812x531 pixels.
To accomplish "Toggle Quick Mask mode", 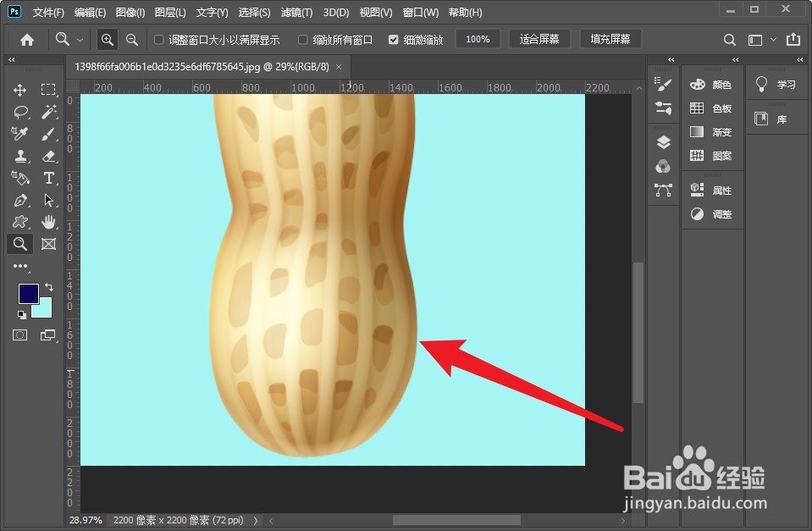I will point(20,335).
